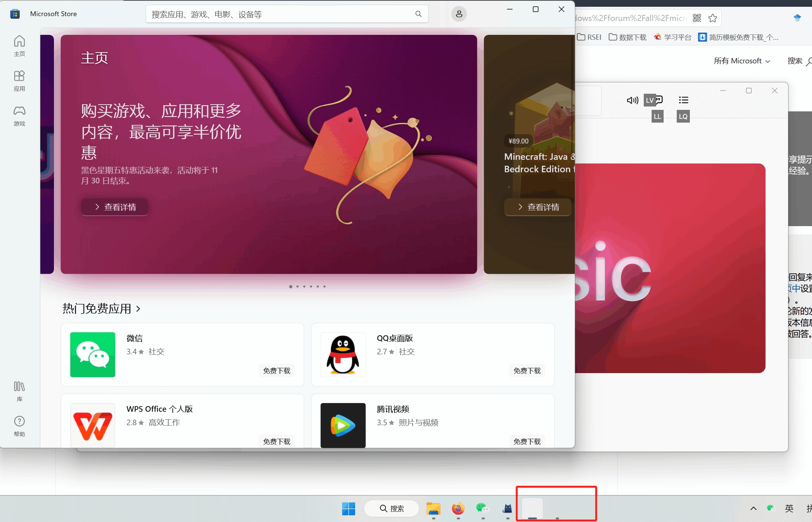This screenshot has height=522, width=812.
Task: Click the browser address bar URL
Action: click(x=631, y=18)
